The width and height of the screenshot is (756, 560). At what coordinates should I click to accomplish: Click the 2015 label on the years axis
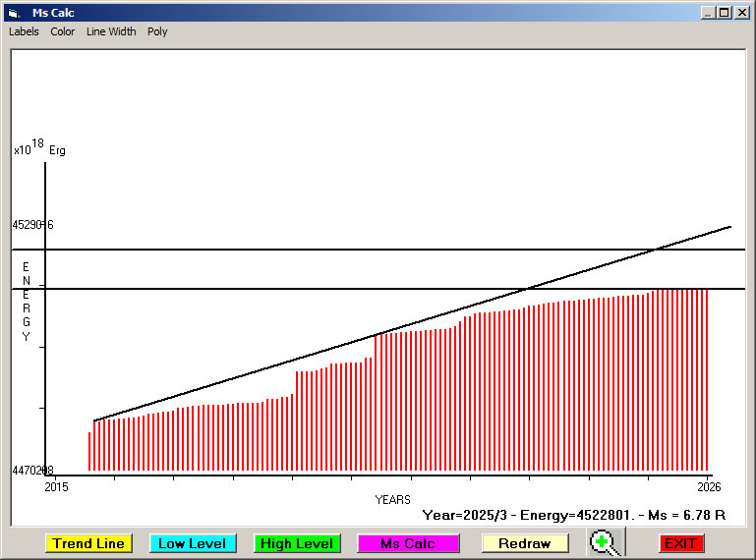[57, 486]
